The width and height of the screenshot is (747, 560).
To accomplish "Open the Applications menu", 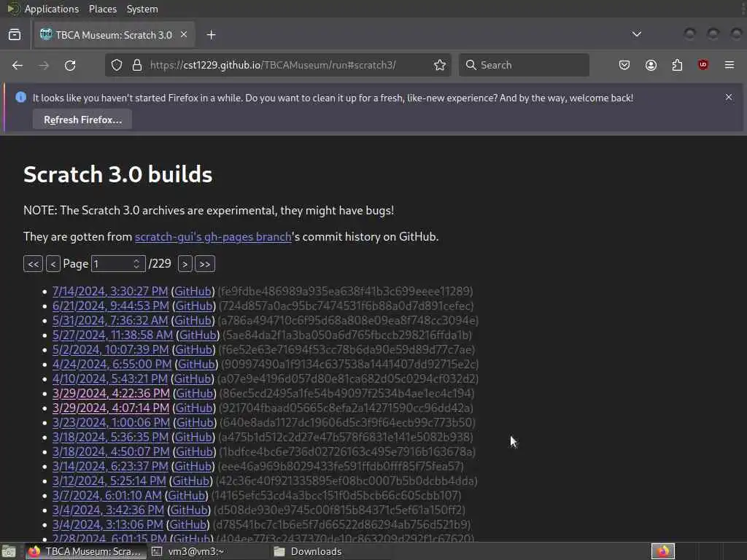I will tap(52, 9).
